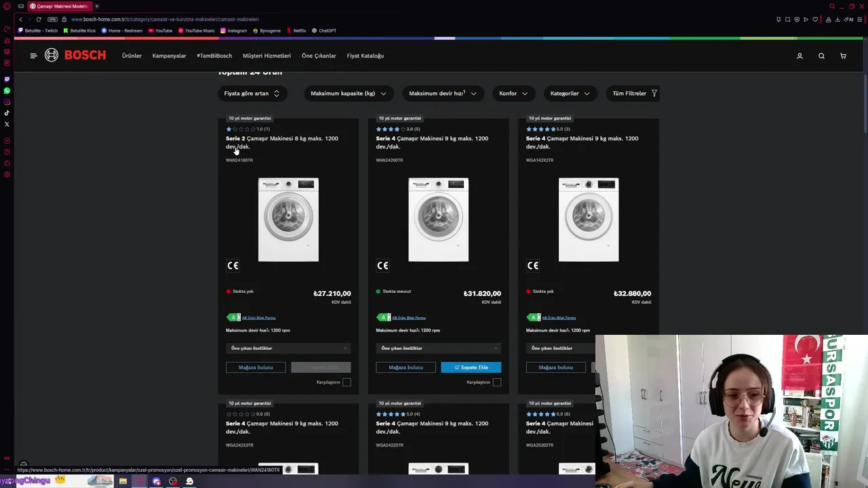
Task: Open the Fiyat Kataloğu menu item
Action: [x=366, y=56]
